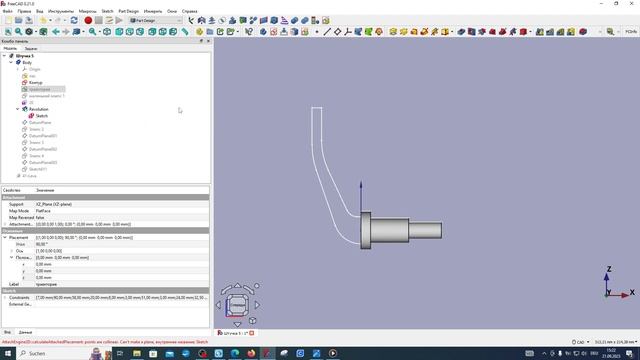This screenshot has height=360, width=640.
Task: Switch to the Модель tab
Action: [x=10, y=48]
